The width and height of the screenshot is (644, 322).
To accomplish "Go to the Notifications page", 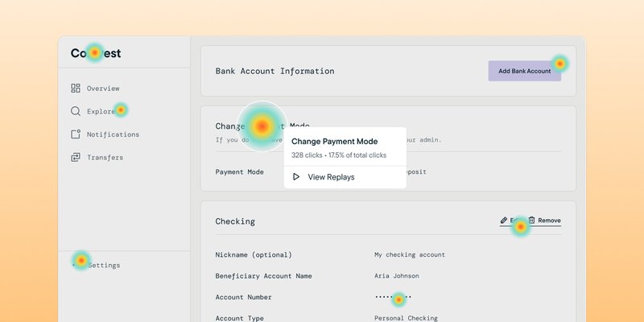I will (x=113, y=134).
